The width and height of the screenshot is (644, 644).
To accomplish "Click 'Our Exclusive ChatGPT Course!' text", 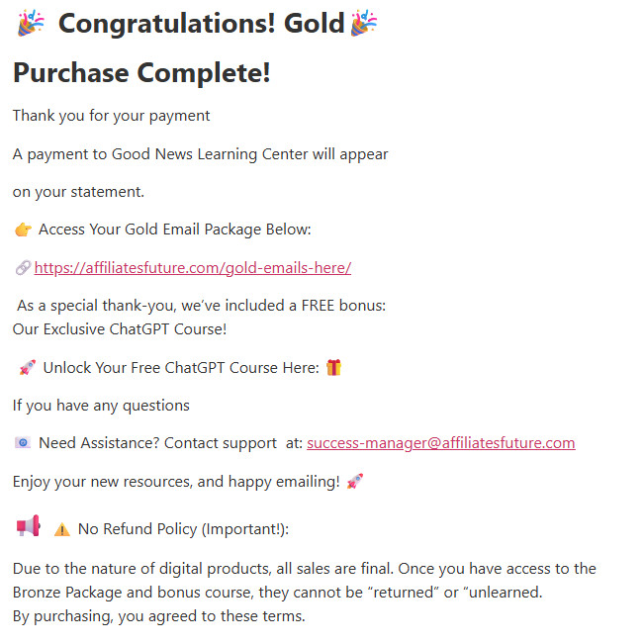I will pyautogui.click(x=120, y=328).
